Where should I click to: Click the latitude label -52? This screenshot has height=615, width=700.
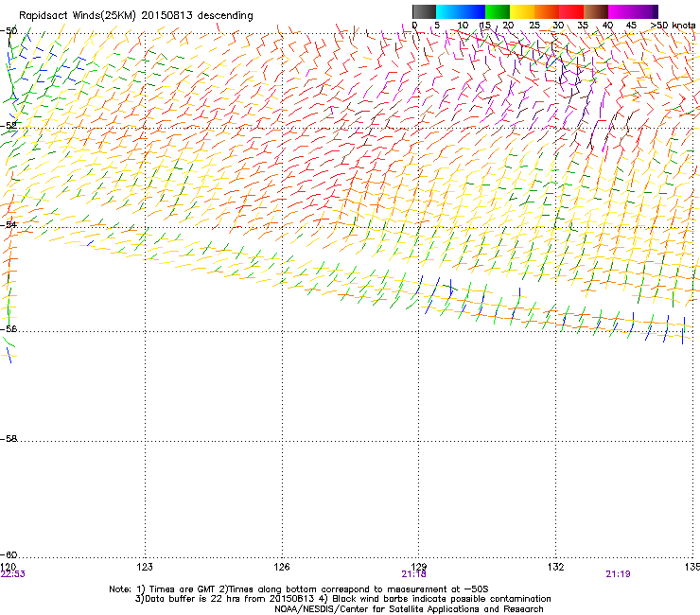[9, 126]
